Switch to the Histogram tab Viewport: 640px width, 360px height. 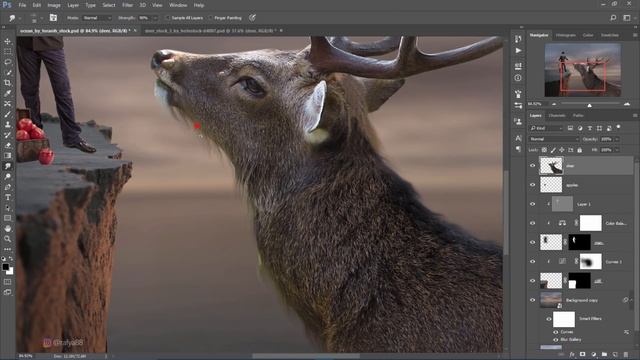566,36
